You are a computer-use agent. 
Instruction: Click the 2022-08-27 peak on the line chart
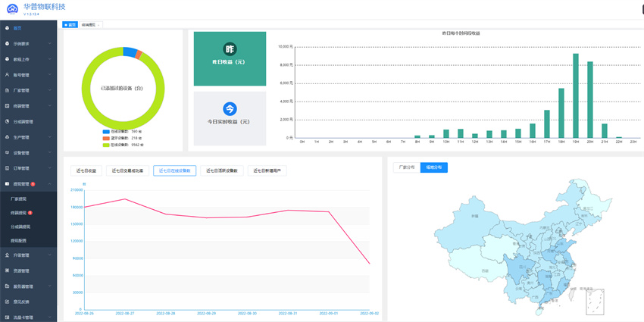click(x=124, y=199)
